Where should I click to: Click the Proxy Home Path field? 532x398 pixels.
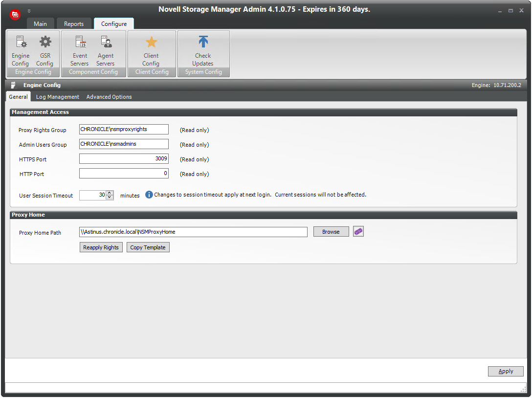(194, 232)
